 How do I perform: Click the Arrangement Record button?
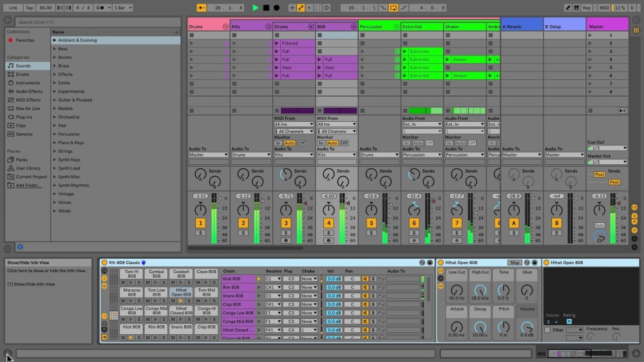point(276,8)
